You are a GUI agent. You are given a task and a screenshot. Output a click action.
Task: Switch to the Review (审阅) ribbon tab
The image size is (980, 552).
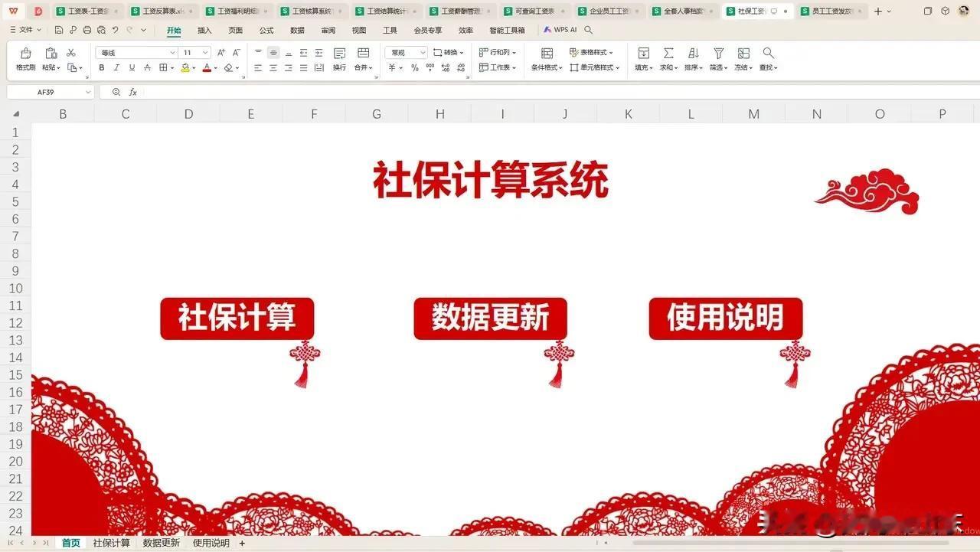point(328,31)
